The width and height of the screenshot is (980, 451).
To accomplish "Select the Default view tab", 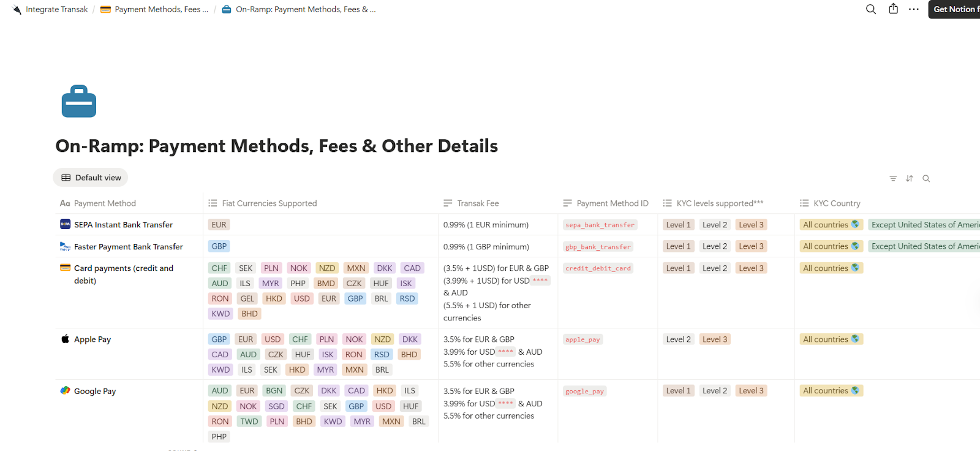I will pos(91,178).
